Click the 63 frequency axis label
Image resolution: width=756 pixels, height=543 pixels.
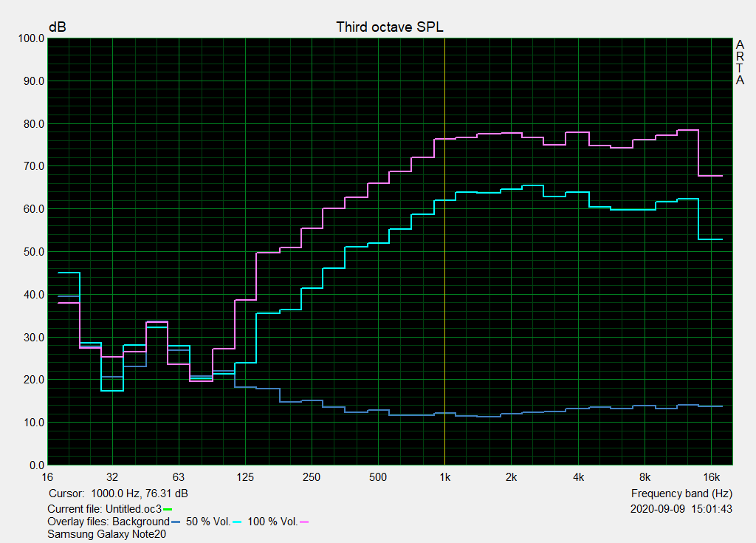pyautogui.click(x=179, y=477)
